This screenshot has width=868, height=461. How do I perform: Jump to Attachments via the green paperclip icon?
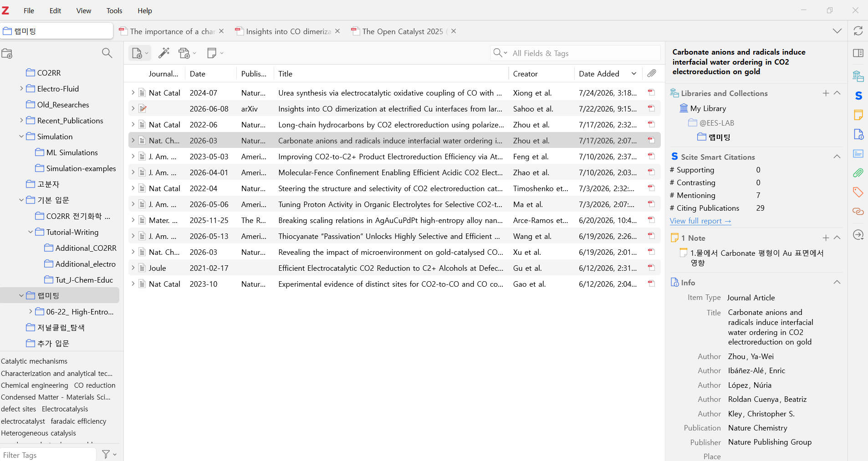click(x=858, y=173)
